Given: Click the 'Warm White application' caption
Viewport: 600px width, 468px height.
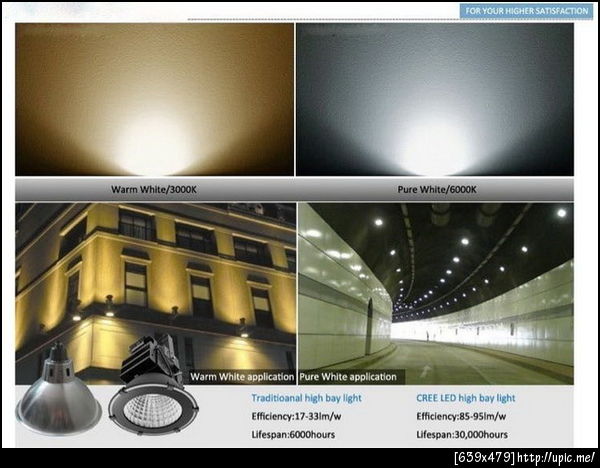Looking at the screenshot, I should [x=242, y=377].
